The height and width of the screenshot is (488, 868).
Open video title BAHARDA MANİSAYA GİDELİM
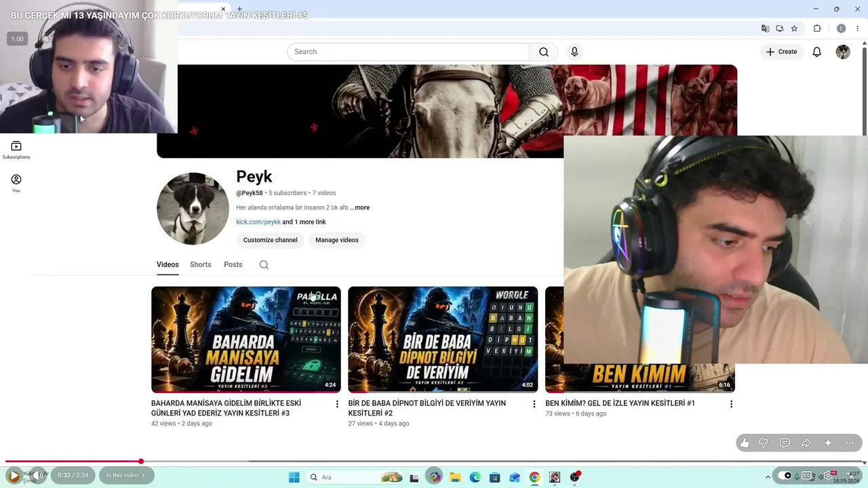tap(226, 408)
